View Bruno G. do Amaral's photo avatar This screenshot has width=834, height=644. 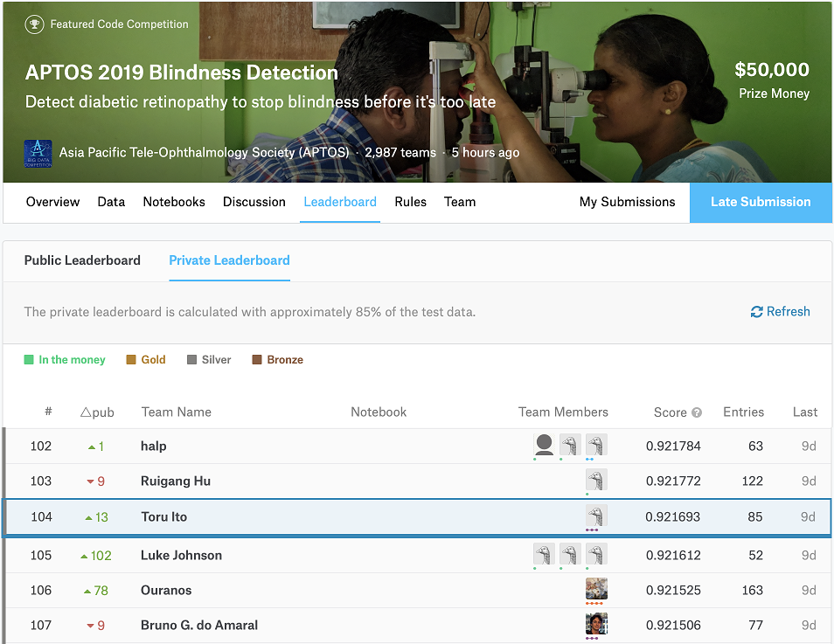(x=596, y=624)
